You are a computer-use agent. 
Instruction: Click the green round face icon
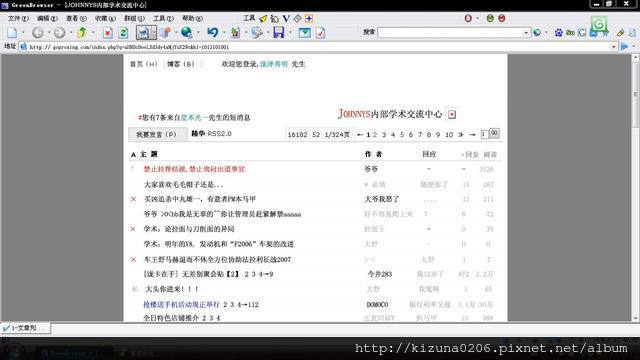coord(490,18)
